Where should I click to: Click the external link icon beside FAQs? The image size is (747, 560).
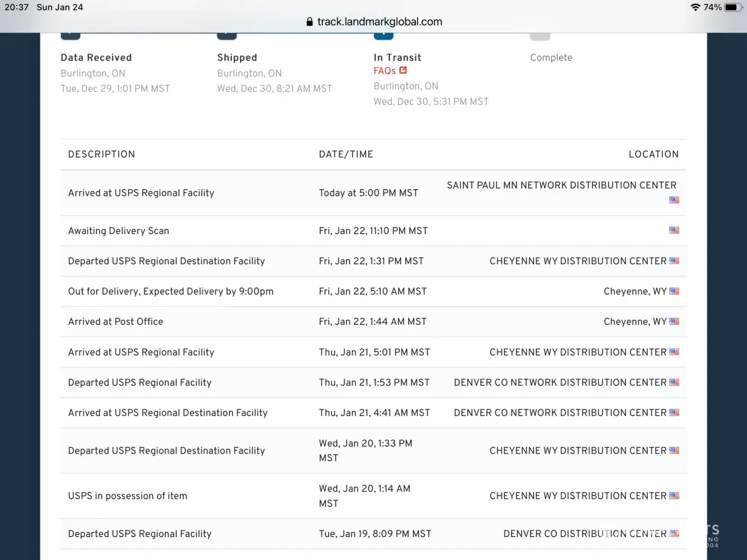click(x=403, y=71)
